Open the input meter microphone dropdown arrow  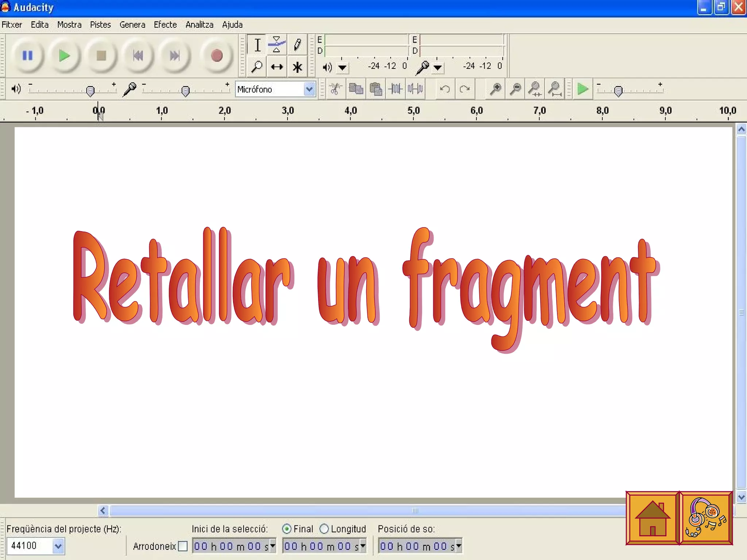[x=438, y=67]
